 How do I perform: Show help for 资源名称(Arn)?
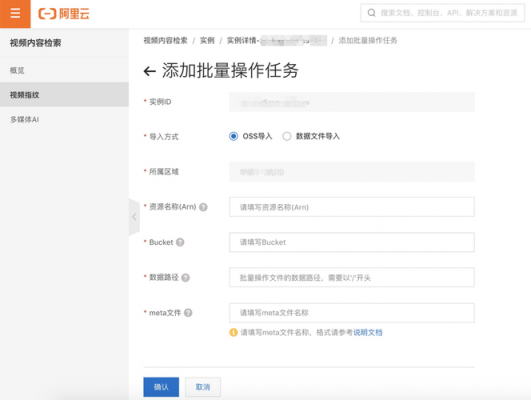[203, 207]
